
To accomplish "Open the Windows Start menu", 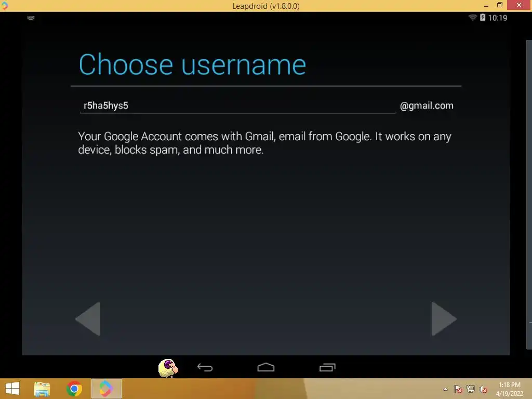I will 12,389.
